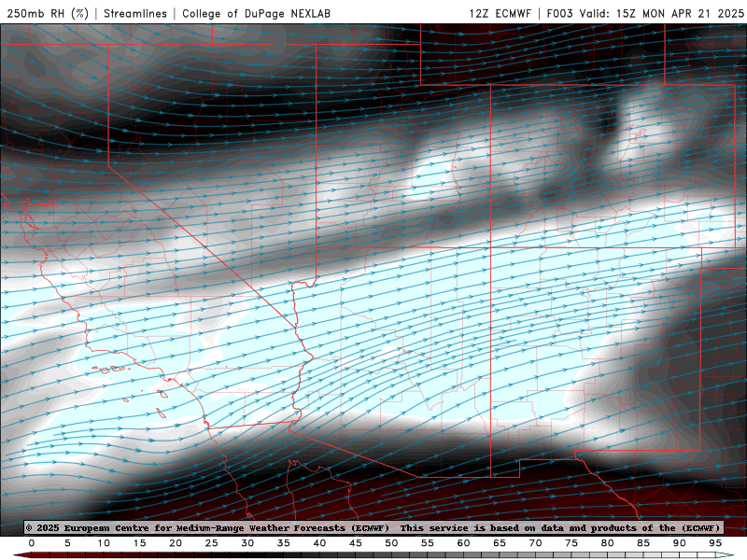The image size is (747, 560).
Task: Click the "70" value on color scale
Action: pos(535,543)
